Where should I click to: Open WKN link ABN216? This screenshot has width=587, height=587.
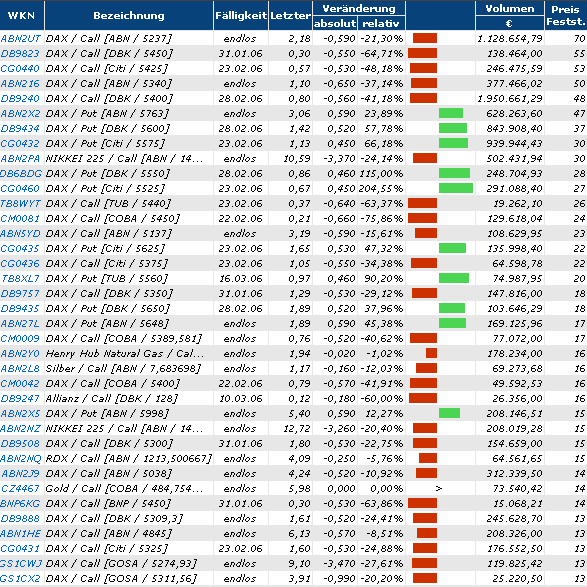20,83
